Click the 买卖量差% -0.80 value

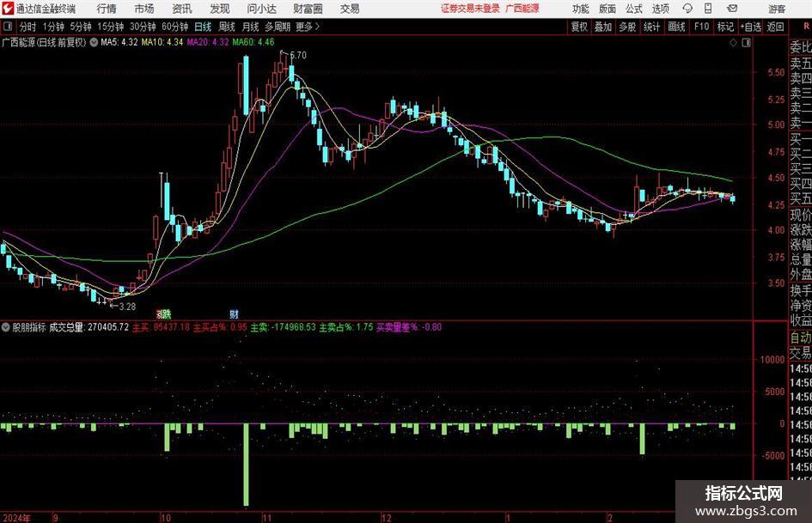[409, 327]
